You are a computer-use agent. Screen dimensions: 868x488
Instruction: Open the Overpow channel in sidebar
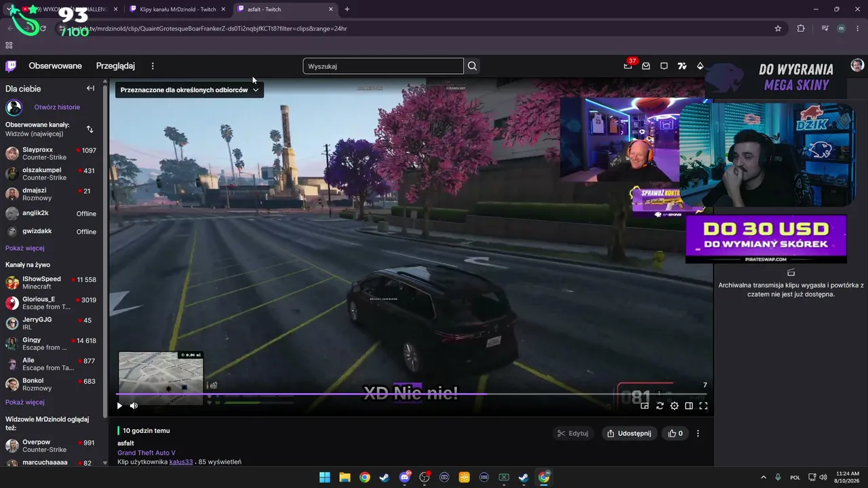pyautogui.click(x=51, y=445)
